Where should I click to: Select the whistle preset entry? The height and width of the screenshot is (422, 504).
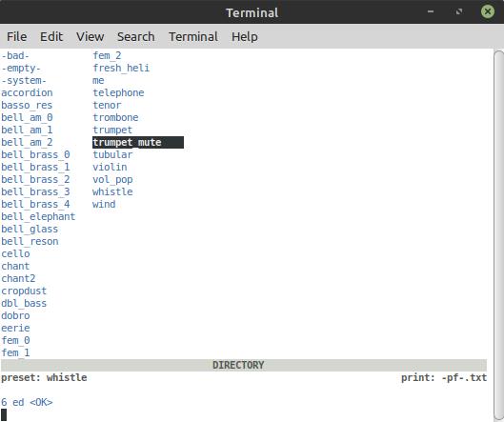(112, 191)
